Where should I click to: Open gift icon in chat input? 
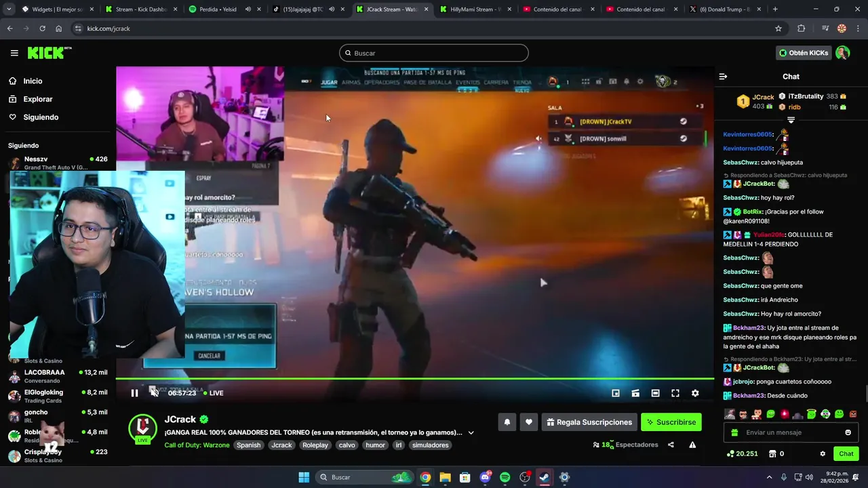coord(734,432)
